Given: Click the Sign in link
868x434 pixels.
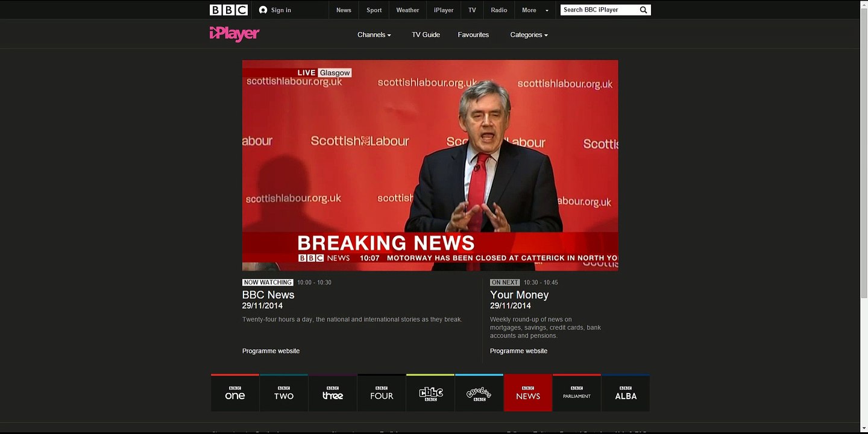Looking at the screenshot, I should click(x=281, y=10).
